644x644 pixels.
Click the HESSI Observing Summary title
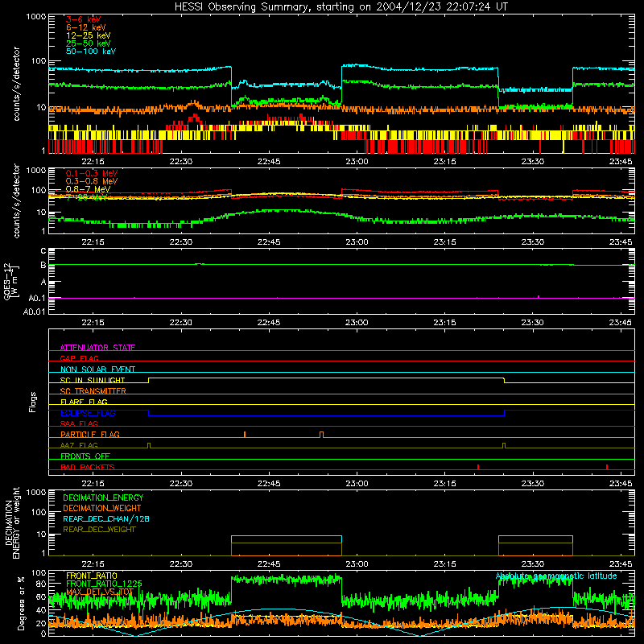click(x=341, y=6)
